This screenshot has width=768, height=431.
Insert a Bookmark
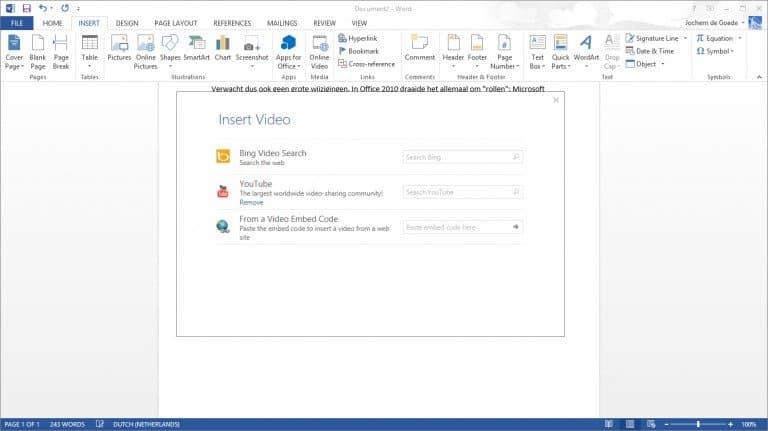point(358,51)
